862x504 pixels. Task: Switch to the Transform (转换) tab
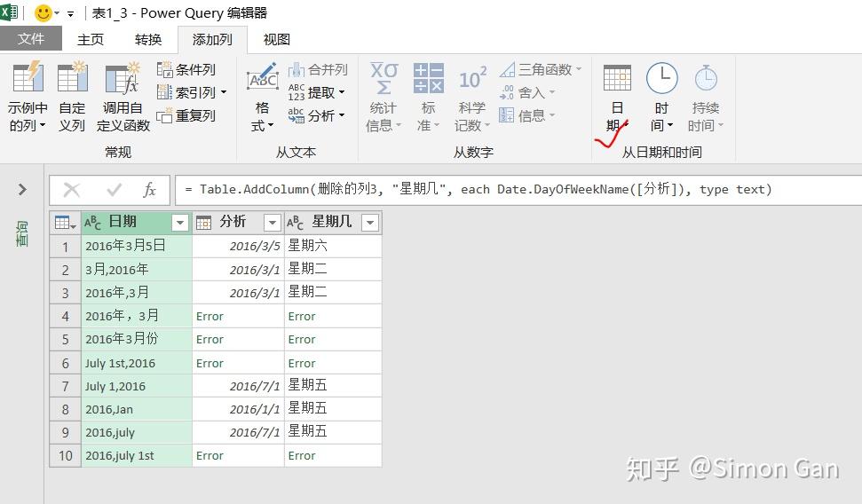point(148,40)
